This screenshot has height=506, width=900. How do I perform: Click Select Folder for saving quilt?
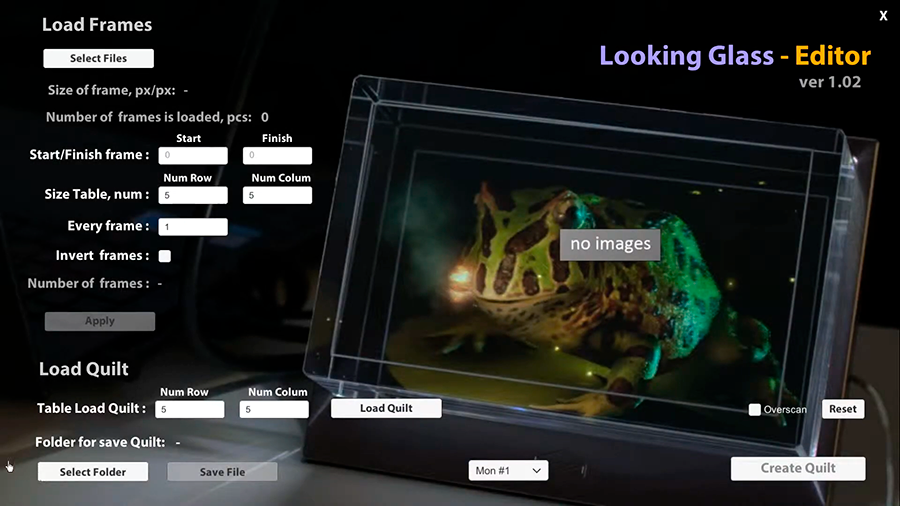coord(93,472)
